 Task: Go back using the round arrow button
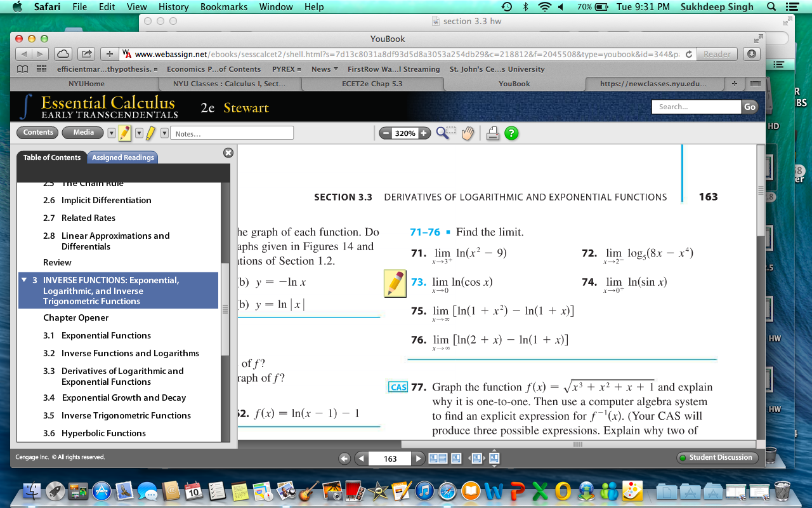[344, 458]
